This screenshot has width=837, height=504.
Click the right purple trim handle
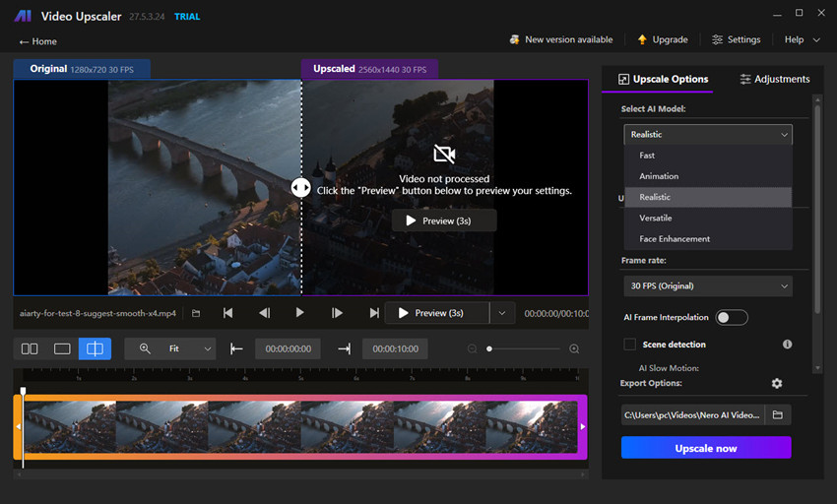582,426
